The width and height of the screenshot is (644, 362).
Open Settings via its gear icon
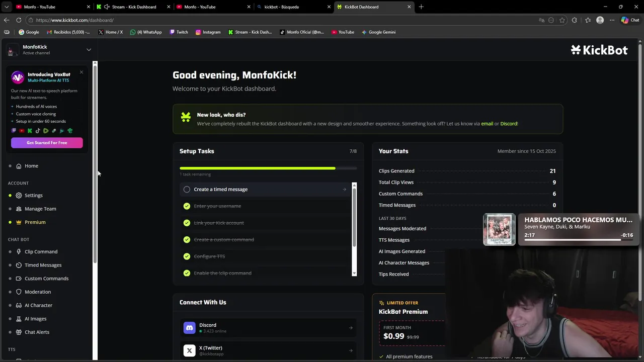tap(19, 195)
